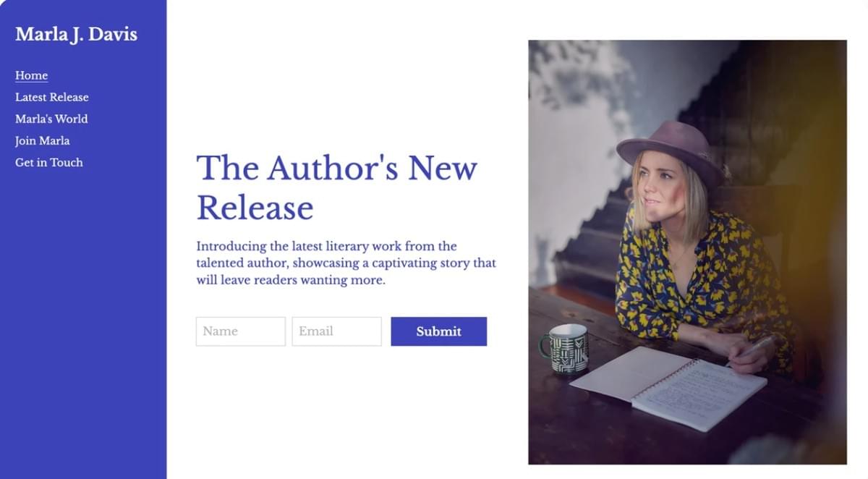Open the Latest Release page
The width and height of the screenshot is (868, 479).
[52, 97]
